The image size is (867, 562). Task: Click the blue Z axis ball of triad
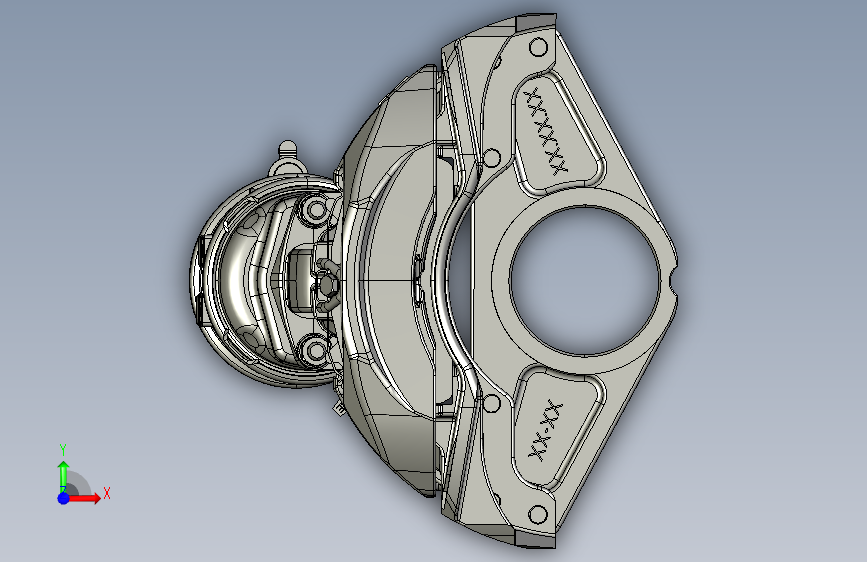[63, 498]
